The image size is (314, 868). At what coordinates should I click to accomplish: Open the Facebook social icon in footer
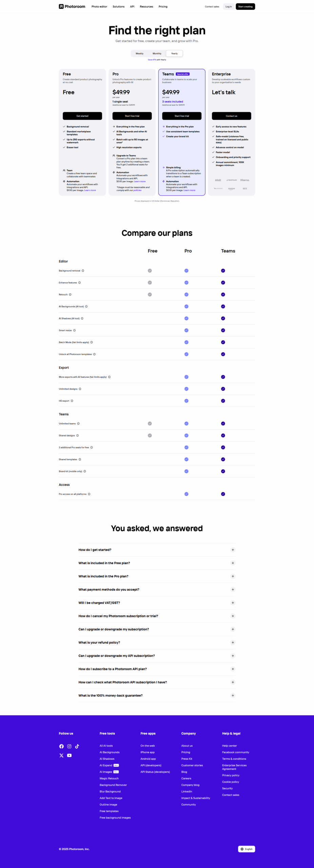point(61,746)
